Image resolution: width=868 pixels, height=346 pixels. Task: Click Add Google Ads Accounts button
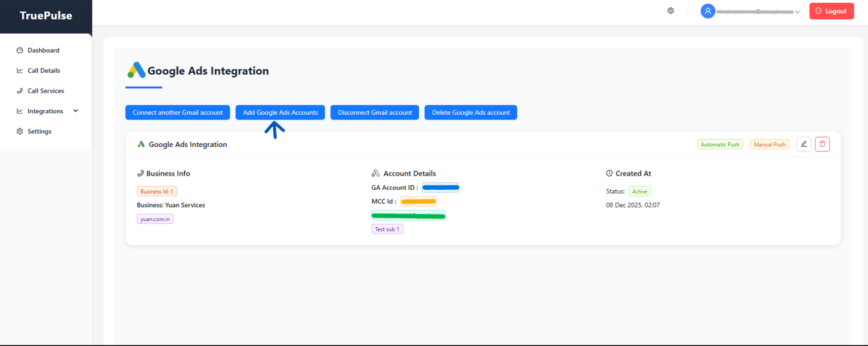280,112
